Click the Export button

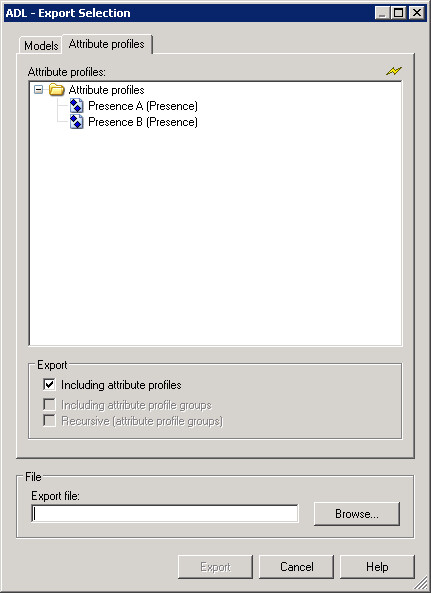(215, 567)
